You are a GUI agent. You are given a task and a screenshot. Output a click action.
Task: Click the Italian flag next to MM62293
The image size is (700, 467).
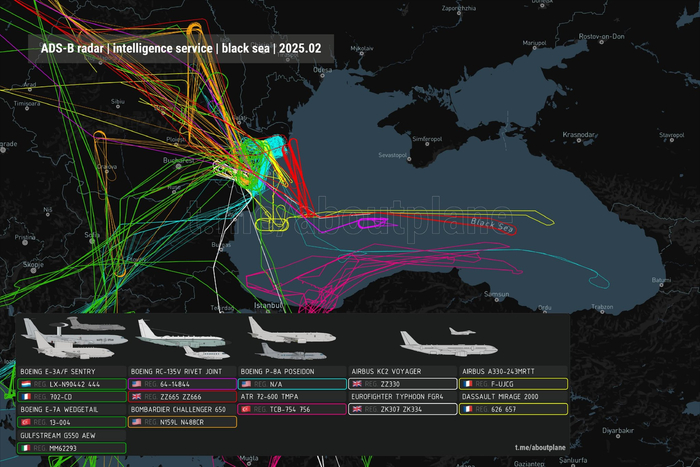(26, 448)
